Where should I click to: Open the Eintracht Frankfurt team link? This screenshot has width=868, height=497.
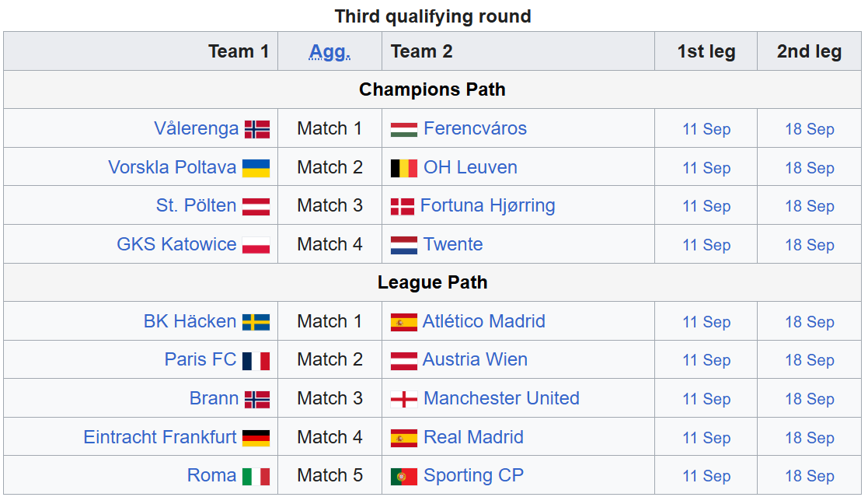click(160, 437)
